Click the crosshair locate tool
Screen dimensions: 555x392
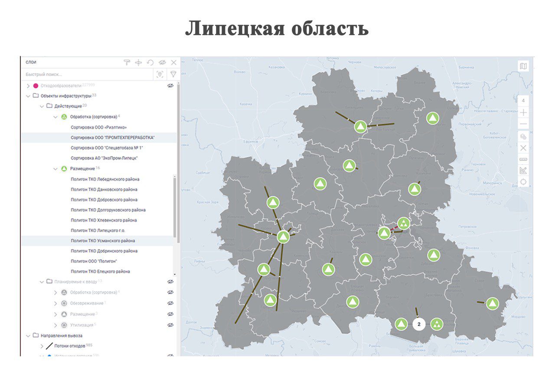click(523, 181)
